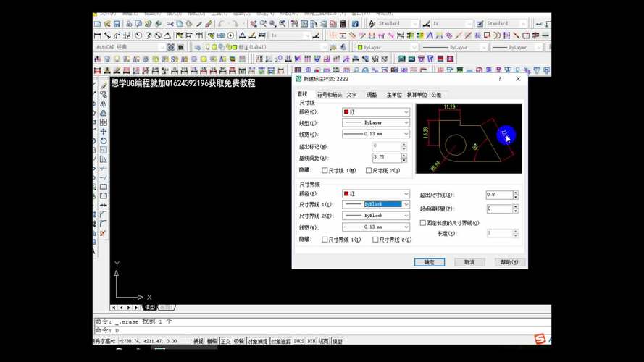Viewport: 644px width, 362px height.
Task: Toggle 对象捕捉 in status bar
Action: [257, 341]
